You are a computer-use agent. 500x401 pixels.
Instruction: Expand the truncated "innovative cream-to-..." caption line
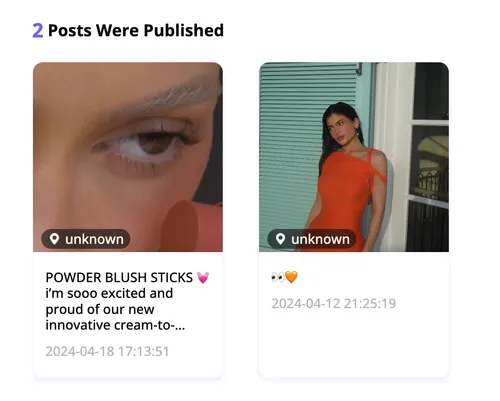pyautogui.click(x=115, y=325)
